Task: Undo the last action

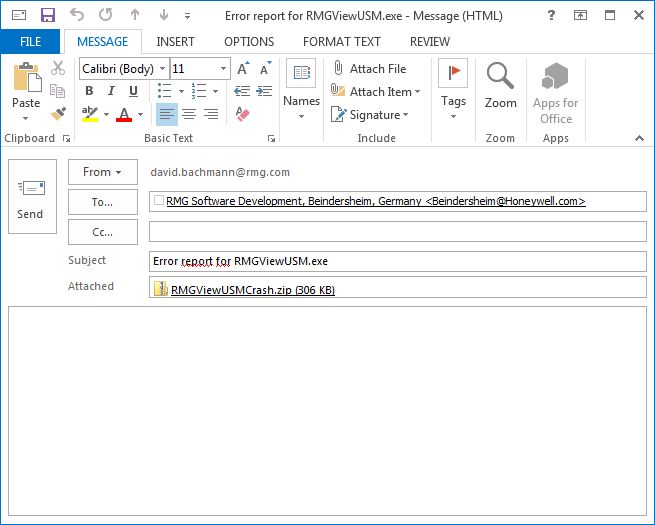Action: click(x=77, y=15)
